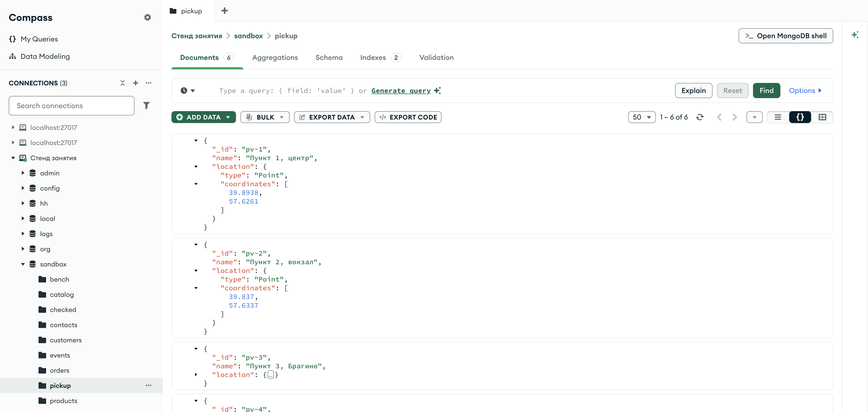This screenshot has height=412, width=868.
Task: Add a new connection with the plus icon
Action: (135, 83)
